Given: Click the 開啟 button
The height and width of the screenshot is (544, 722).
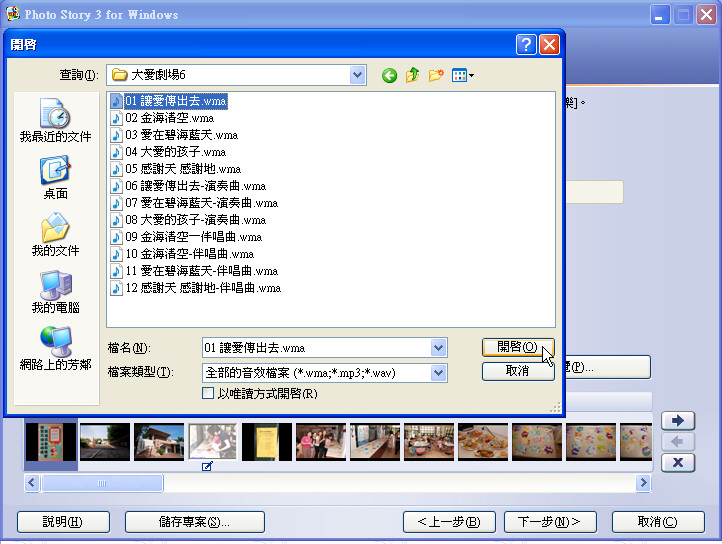Looking at the screenshot, I should 517,347.
